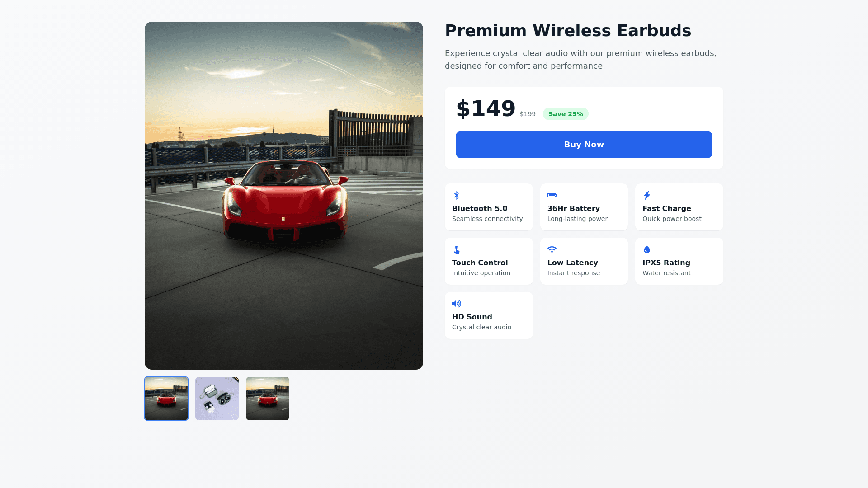
Task: Click the IPX5 Rating feature label
Action: pos(666,263)
